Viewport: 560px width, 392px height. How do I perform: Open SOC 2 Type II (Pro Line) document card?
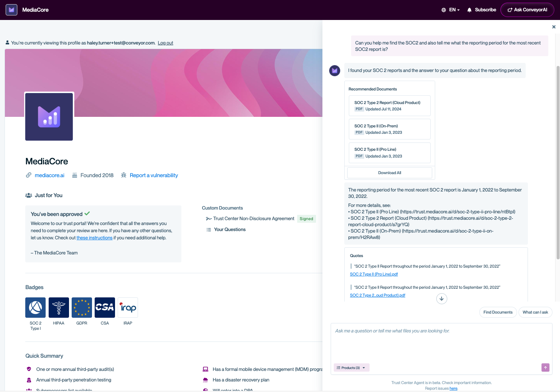tap(390, 153)
